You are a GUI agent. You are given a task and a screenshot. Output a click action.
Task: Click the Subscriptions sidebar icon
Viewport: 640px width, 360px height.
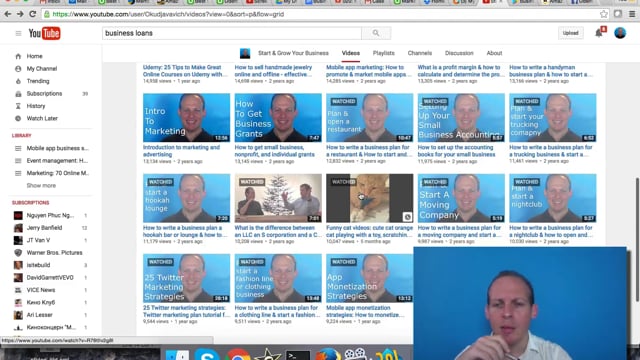click(x=18, y=94)
